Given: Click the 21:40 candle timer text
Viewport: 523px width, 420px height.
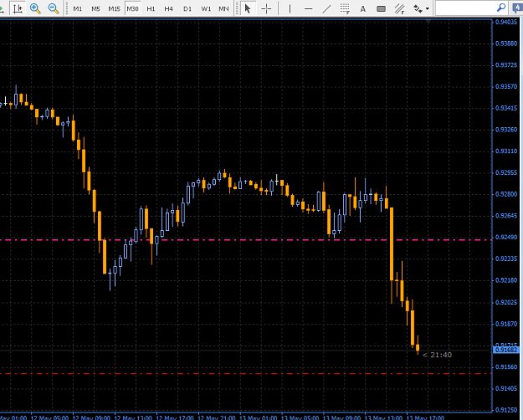Looking at the screenshot, I should (441, 355).
